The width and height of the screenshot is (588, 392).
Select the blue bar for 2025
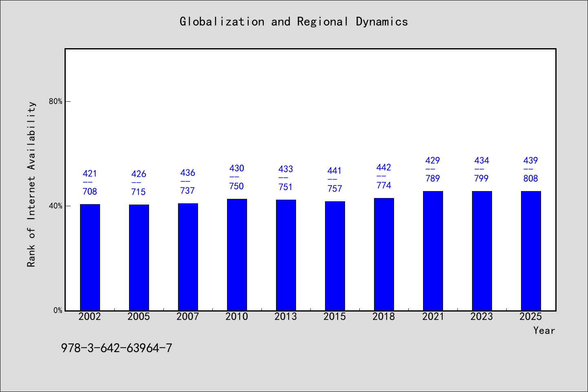(531, 251)
